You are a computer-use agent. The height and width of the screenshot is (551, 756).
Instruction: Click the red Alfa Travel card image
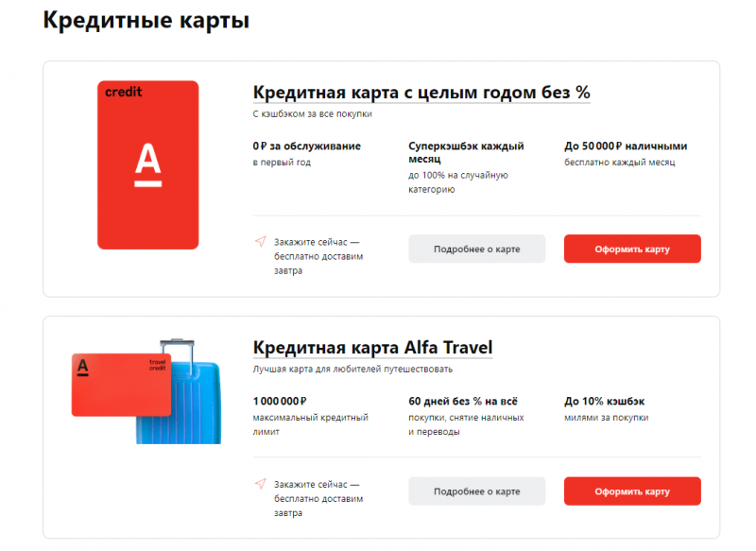point(121,383)
